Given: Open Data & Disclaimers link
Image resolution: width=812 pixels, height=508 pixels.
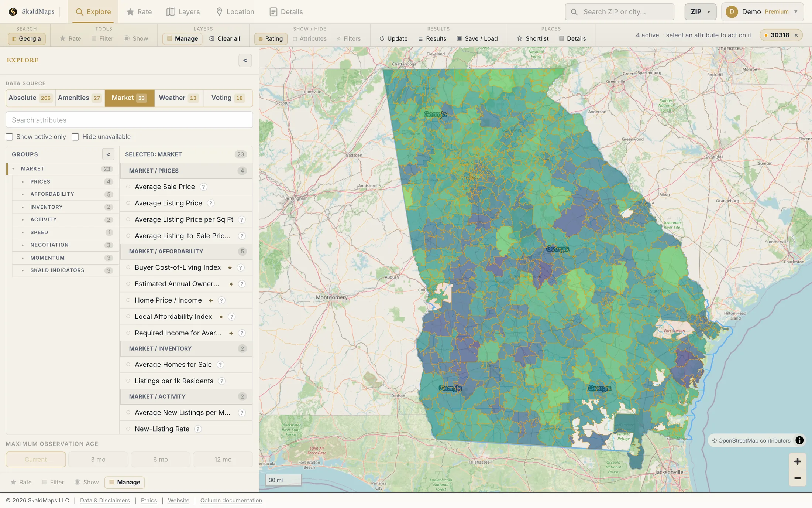Looking at the screenshot, I should click(105, 500).
